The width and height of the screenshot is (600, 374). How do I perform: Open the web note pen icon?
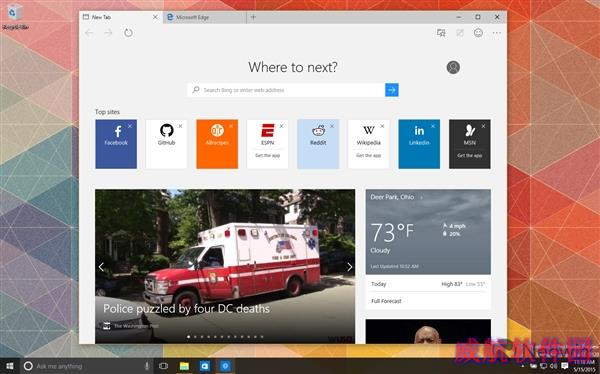[460, 33]
